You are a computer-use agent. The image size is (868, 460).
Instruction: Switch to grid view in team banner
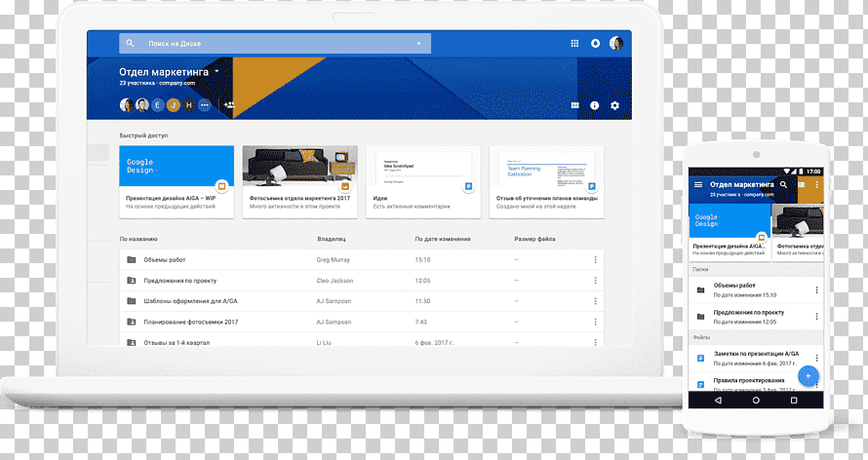574,105
